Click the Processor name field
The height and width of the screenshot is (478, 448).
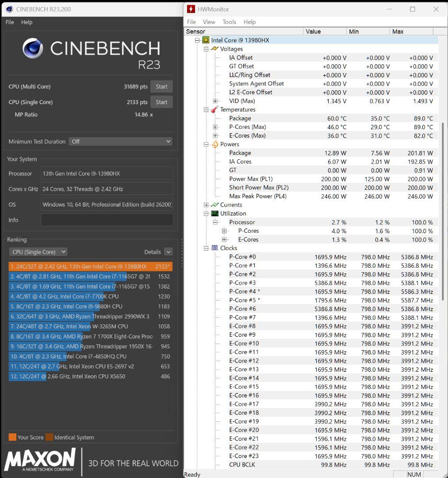(x=107, y=173)
